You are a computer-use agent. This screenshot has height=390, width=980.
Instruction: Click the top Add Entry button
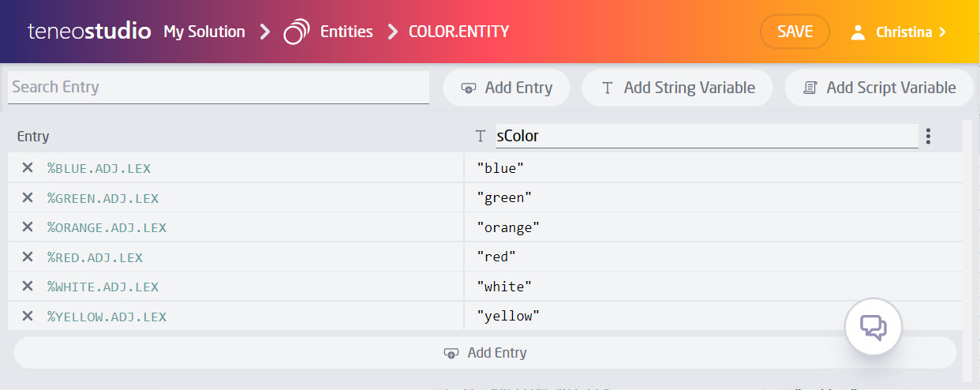point(507,88)
